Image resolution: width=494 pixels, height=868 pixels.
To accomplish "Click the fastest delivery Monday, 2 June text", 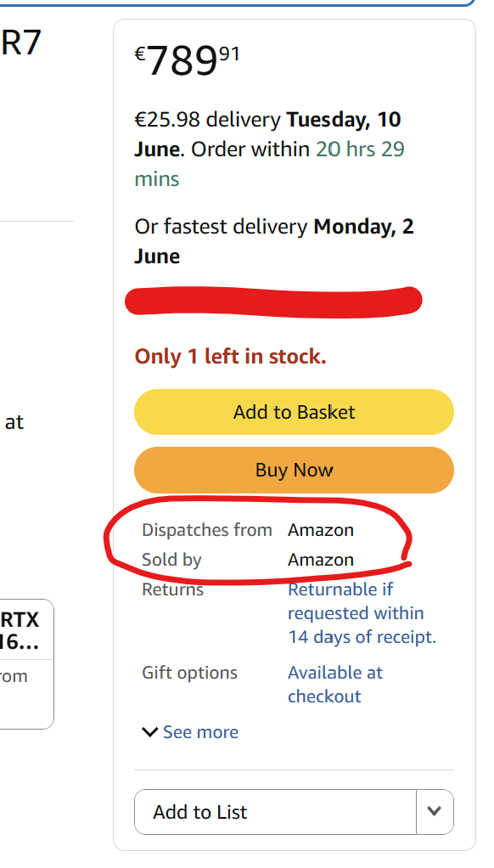I will pos(274,241).
